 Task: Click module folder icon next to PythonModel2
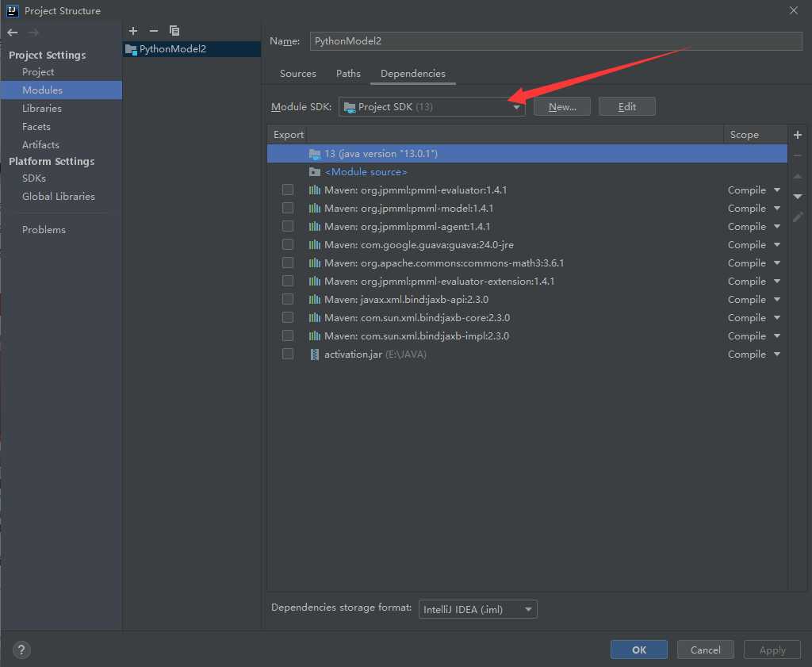point(131,49)
